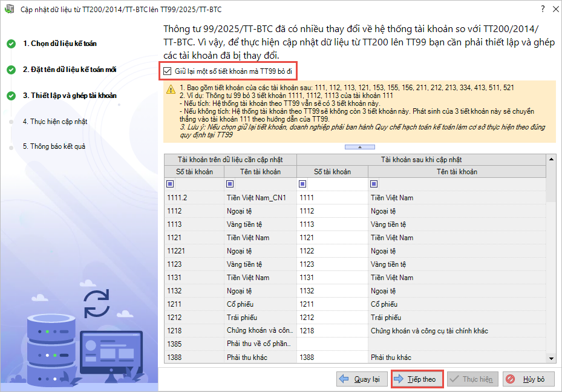Click filter icon under first Tên tài khoản column
The height and width of the screenshot is (392, 562).
(x=230, y=184)
